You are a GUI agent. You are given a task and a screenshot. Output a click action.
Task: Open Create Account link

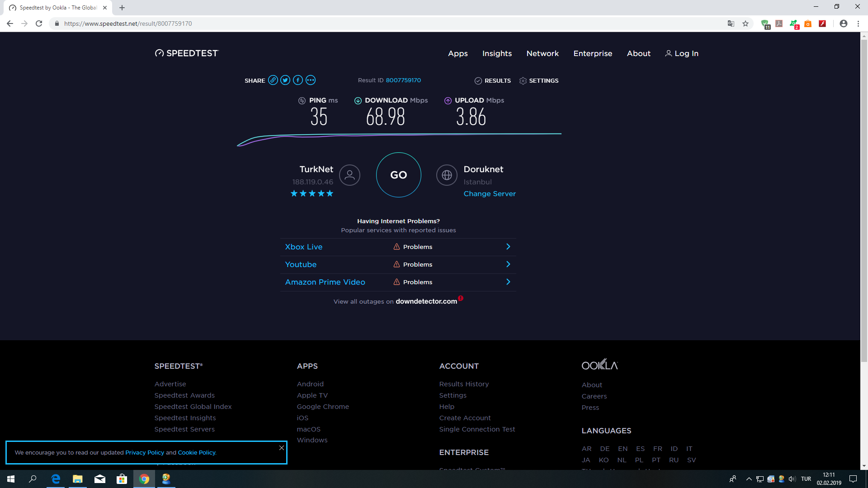tap(465, 418)
